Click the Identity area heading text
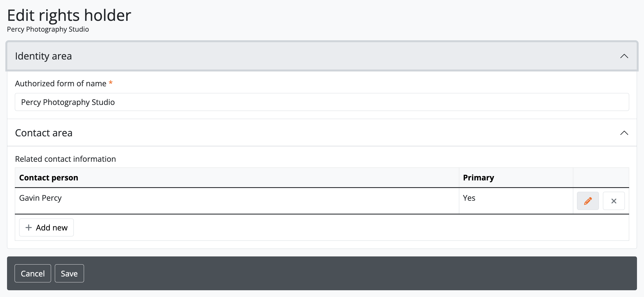 click(43, 56)
